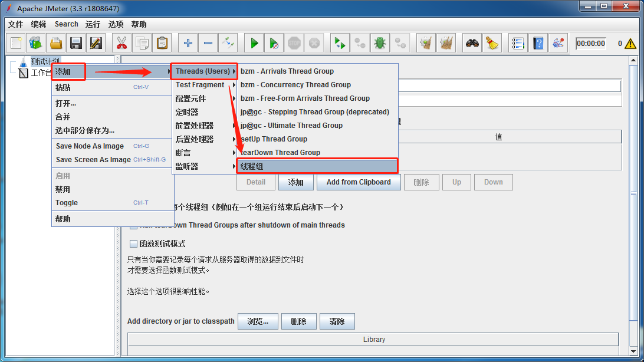Click the Help question mark icon
The width and height of the screenshot is (644, 362).
[538, 43]
